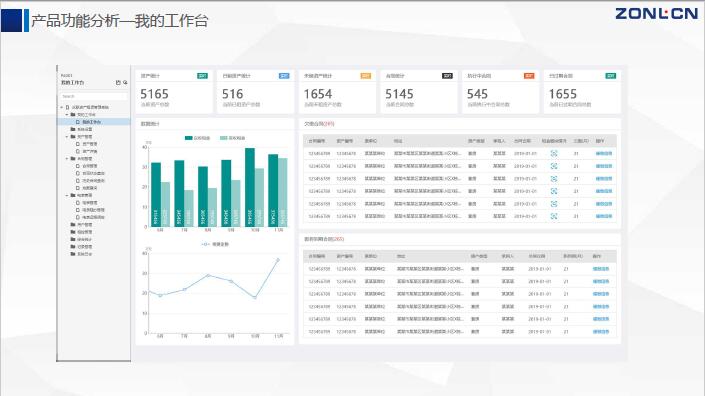Select the highlighted 我的工作台 tree item
Image resolution: width=705 pixels, height=396 pixels.
[x=94, y=122]
